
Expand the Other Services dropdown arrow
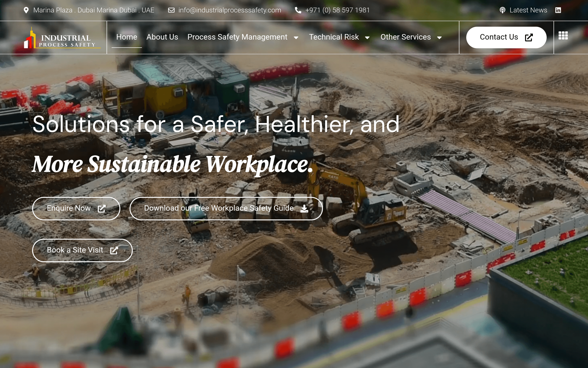(x=439, y=38)
